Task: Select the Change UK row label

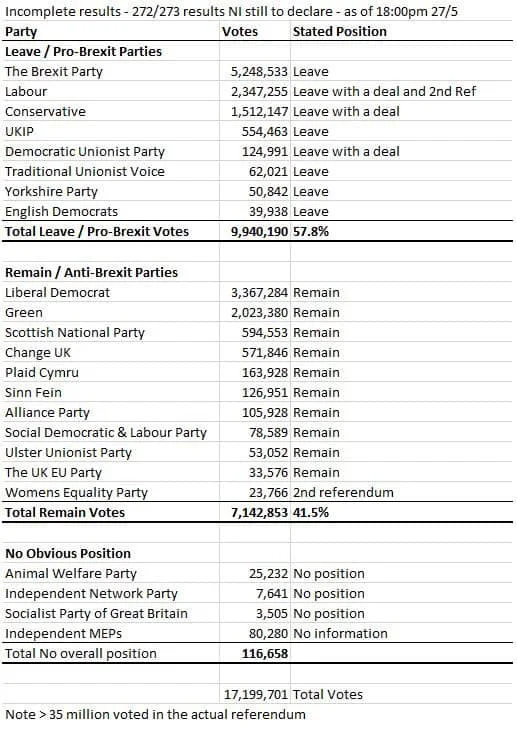Action: click(x=110, y=352)
